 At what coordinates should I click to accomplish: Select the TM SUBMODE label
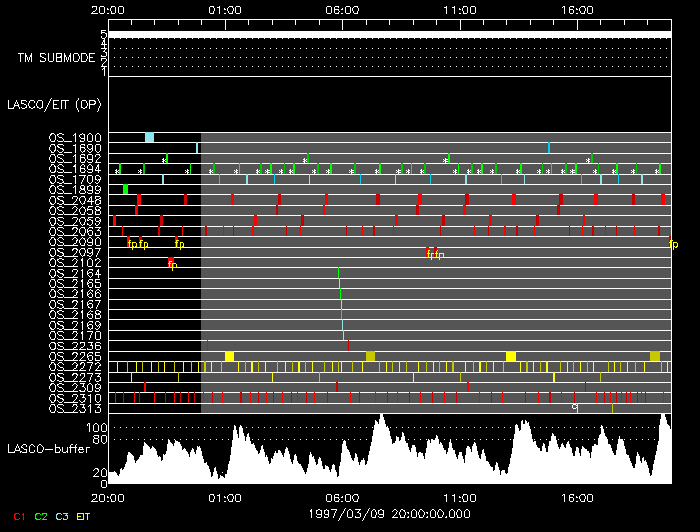tap(55, 58)
